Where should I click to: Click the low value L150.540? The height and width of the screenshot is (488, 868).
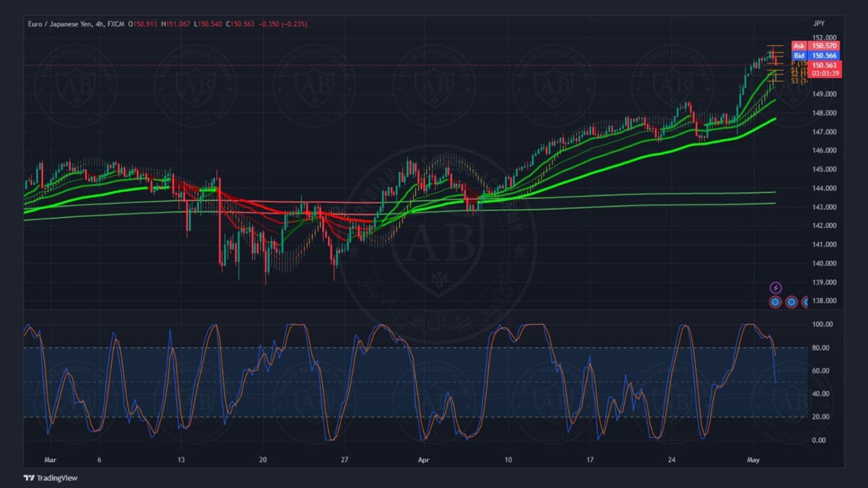[x=208, y=24]
